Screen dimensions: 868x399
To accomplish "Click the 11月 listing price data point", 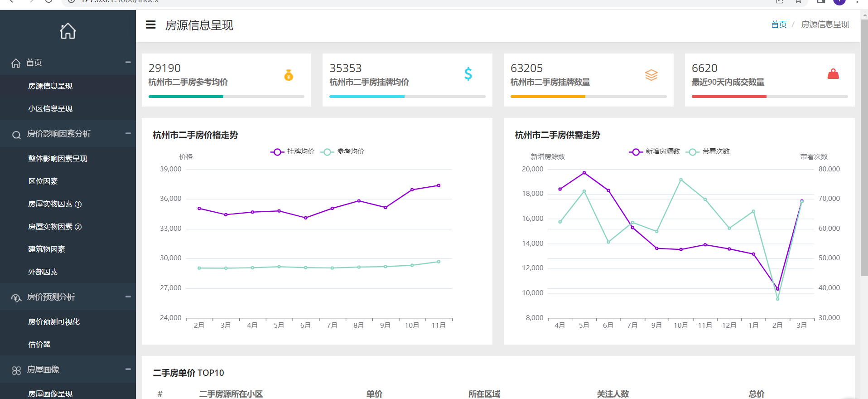I will coord(439,185).
